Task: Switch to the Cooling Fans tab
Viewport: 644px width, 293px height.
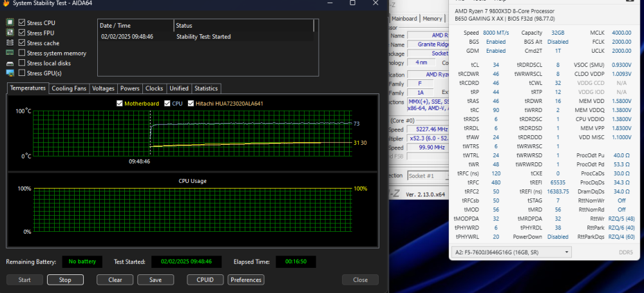Action: [69, 88]
